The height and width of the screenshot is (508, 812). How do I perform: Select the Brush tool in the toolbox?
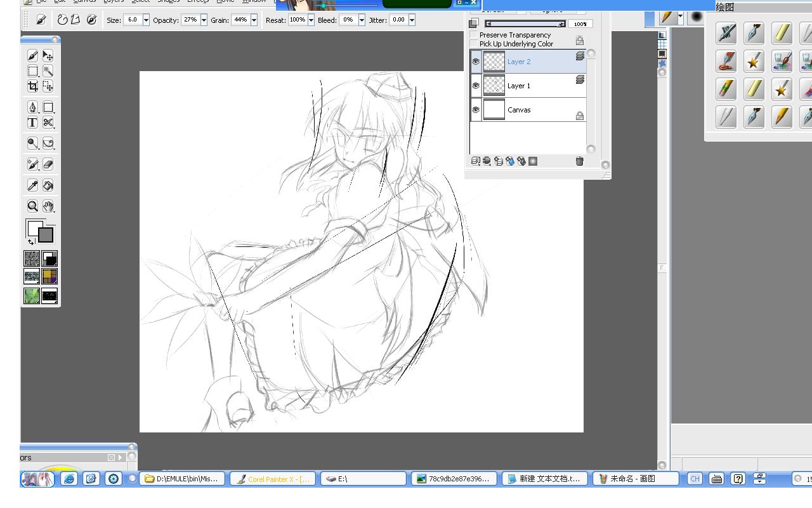tap(33, 56)
